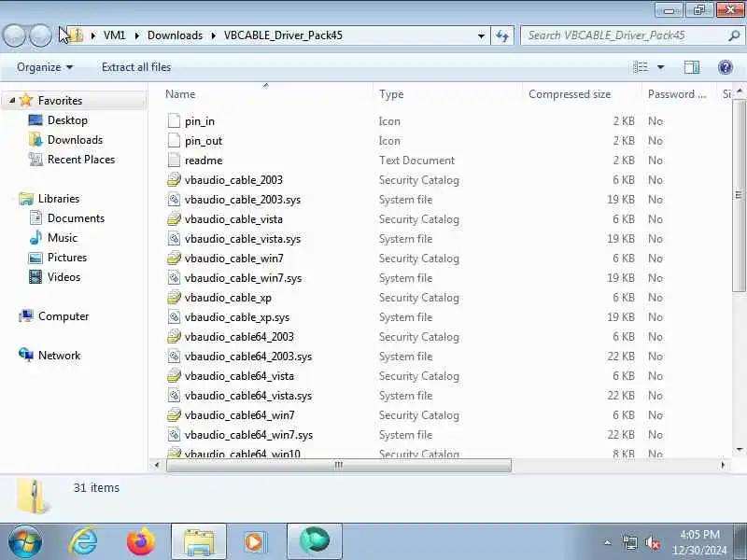
Task: Open the view options dropdown arrow
Action: pyautogui.click(x=661, y=67)
